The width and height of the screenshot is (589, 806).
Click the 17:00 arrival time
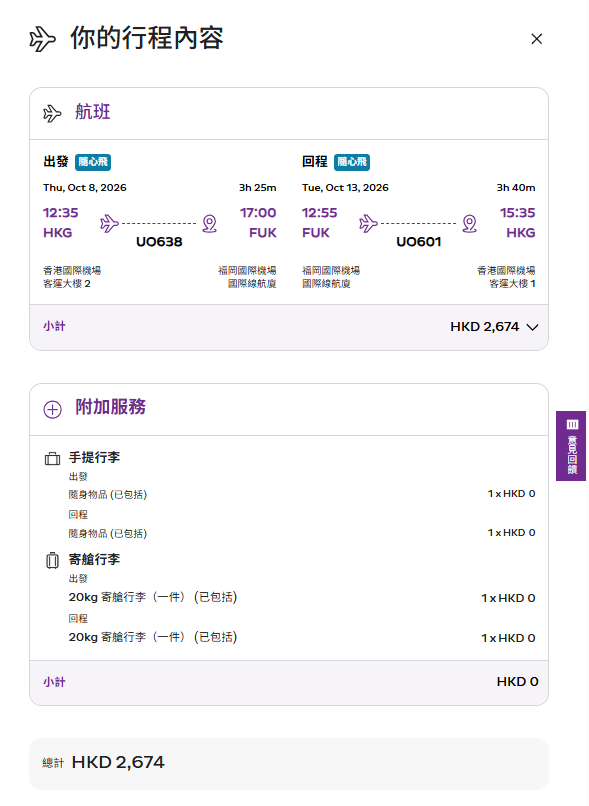(x=258, y=213)
